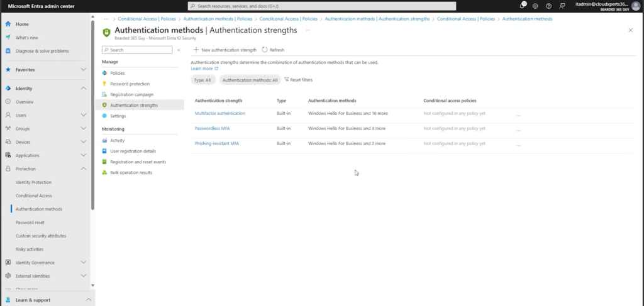The image size is (644, 306).
Task: Open the feedback icon in header
Action: 562,6
